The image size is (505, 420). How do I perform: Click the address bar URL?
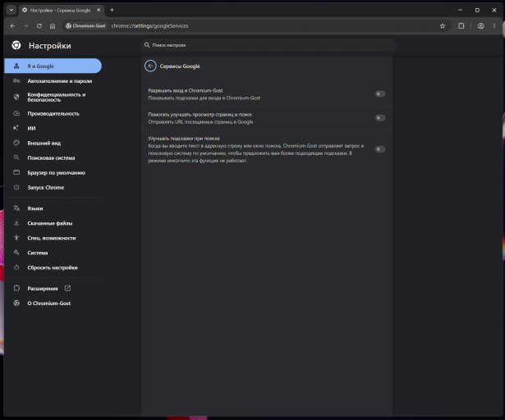pos(149,25)
